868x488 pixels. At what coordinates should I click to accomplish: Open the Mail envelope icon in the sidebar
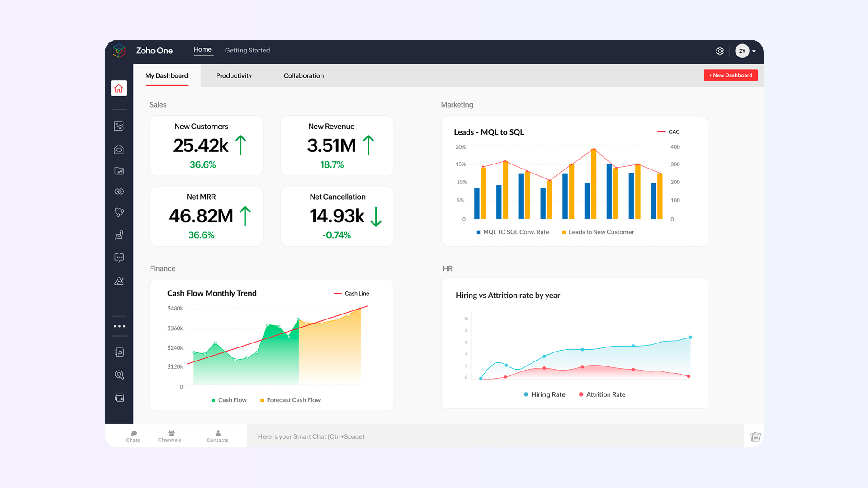point(119,149)
